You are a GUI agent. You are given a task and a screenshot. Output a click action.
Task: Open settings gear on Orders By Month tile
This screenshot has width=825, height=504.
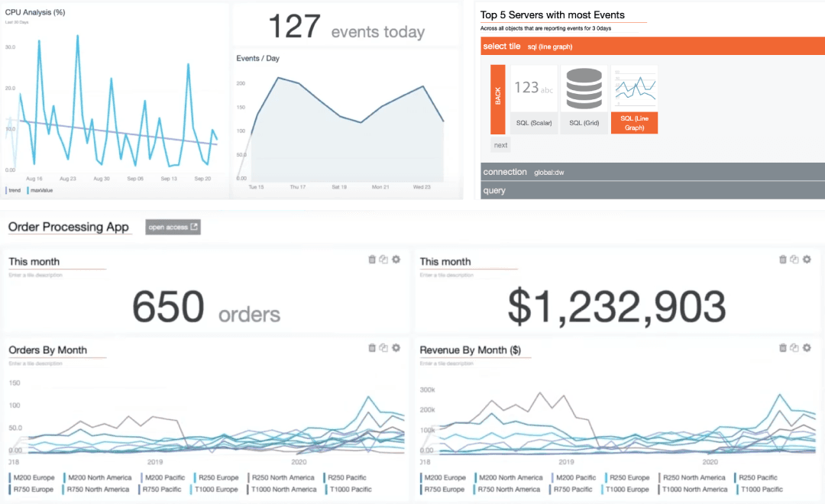click(396, 348)
